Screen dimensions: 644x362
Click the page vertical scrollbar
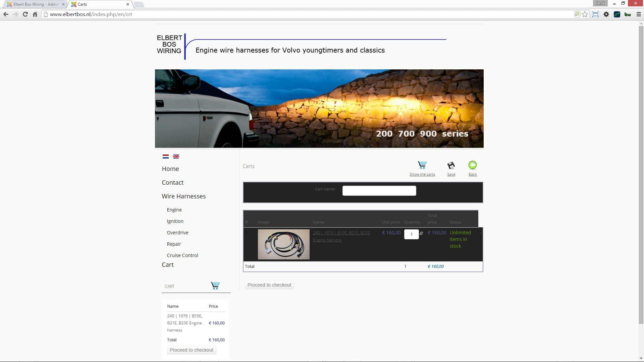[x=641, y=174]
